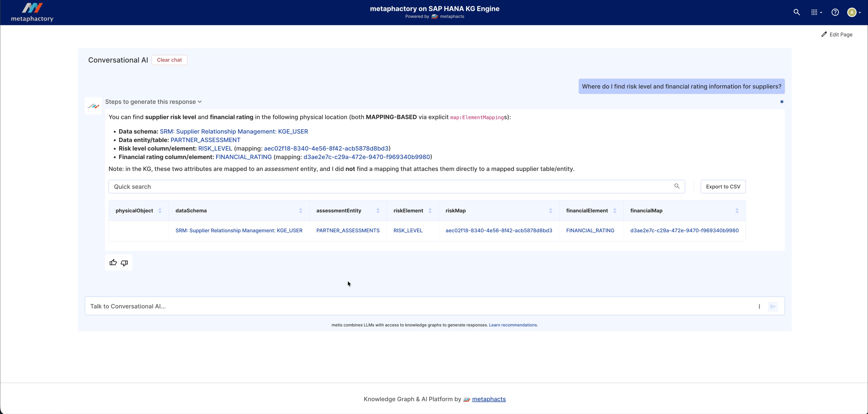Screen dimensions: 868x414
Task: Open the riskMap aec02f18 table cell link
Action: click(x=499, y=231)
